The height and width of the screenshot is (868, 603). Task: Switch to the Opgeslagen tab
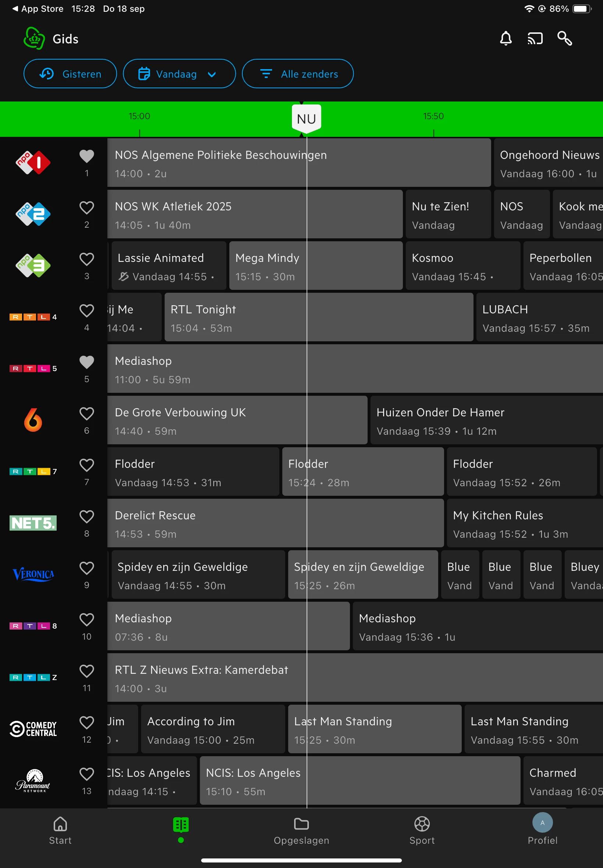[301, 830]
